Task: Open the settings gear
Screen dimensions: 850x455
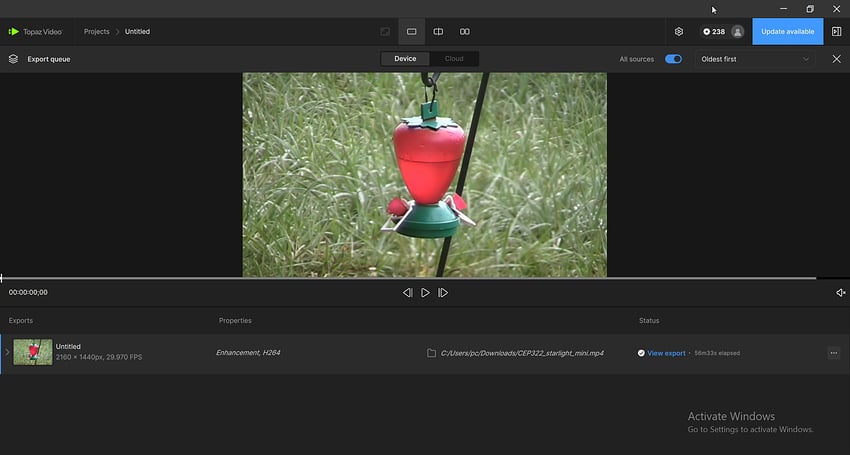Action: [679, 31]
